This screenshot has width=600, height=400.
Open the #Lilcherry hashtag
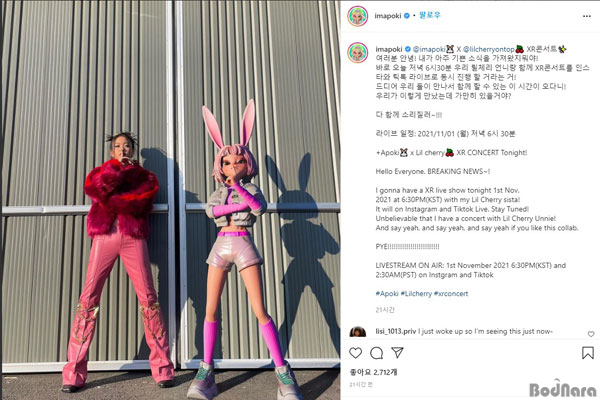416,294
